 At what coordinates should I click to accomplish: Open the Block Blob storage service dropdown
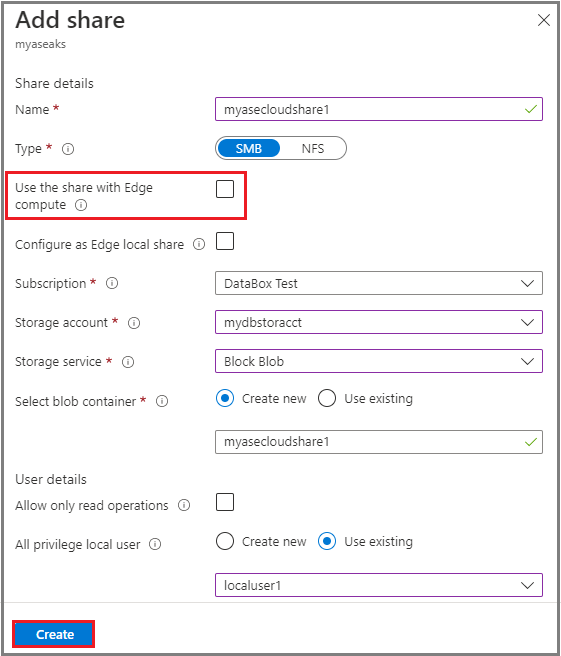[379, 361]
